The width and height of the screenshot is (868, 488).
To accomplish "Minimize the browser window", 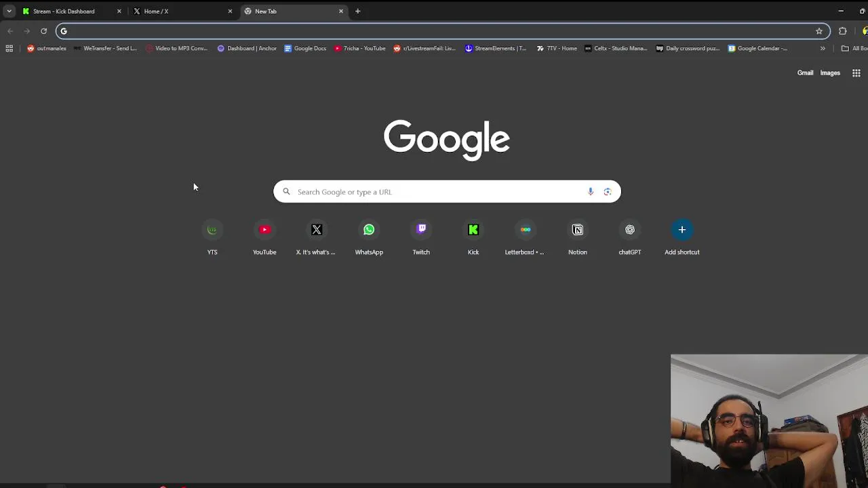I will pos(841,11).
